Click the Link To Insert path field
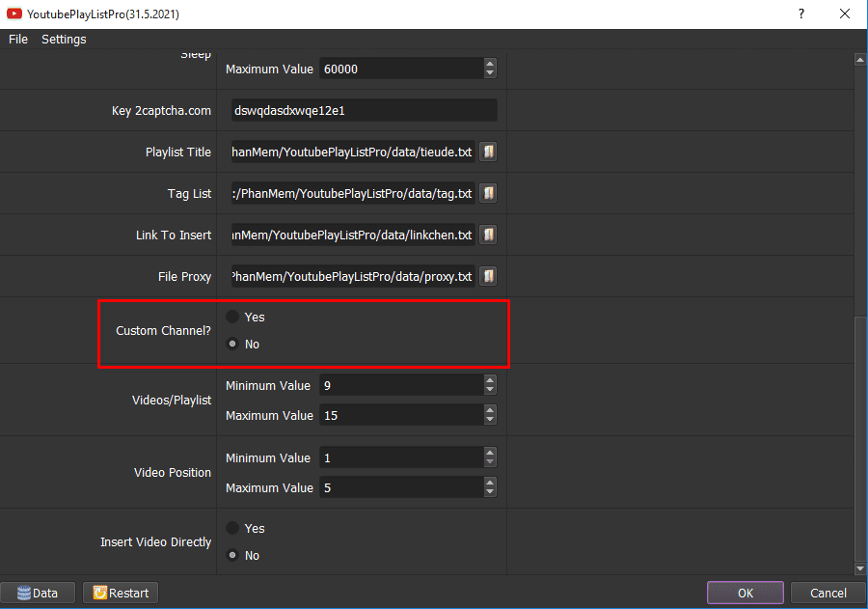Screen dimensions: 868x609 point(353,235)
